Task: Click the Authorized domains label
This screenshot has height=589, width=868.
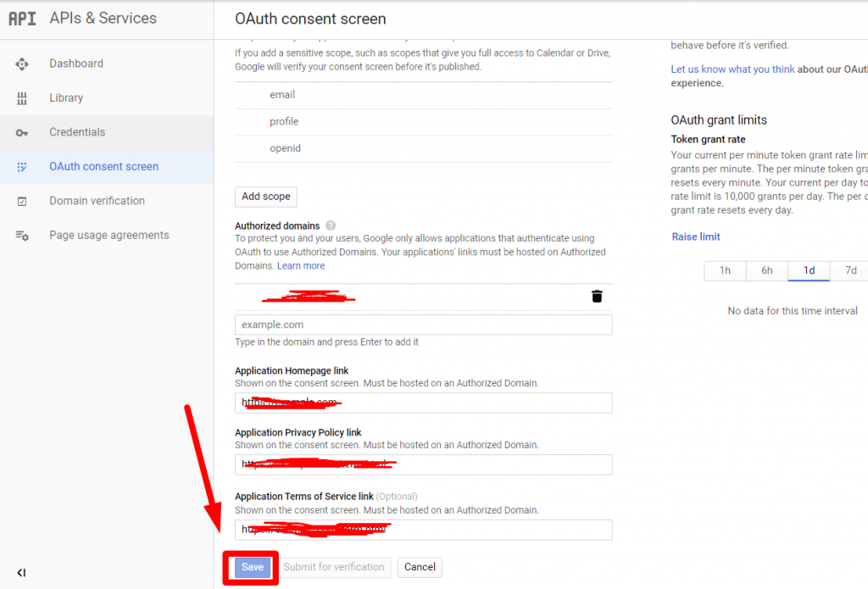Action: tap(277, 226)
